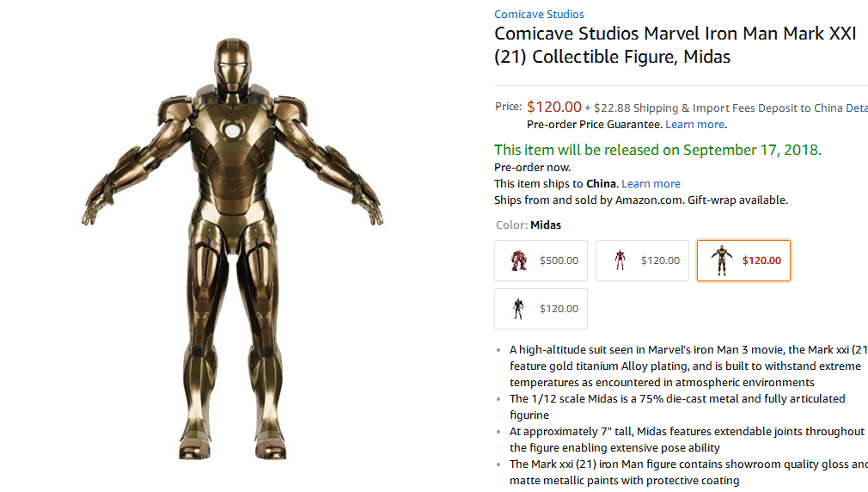868x492 pixels.
Task: Click the Pre-order now text
Action: coord(532,167)
